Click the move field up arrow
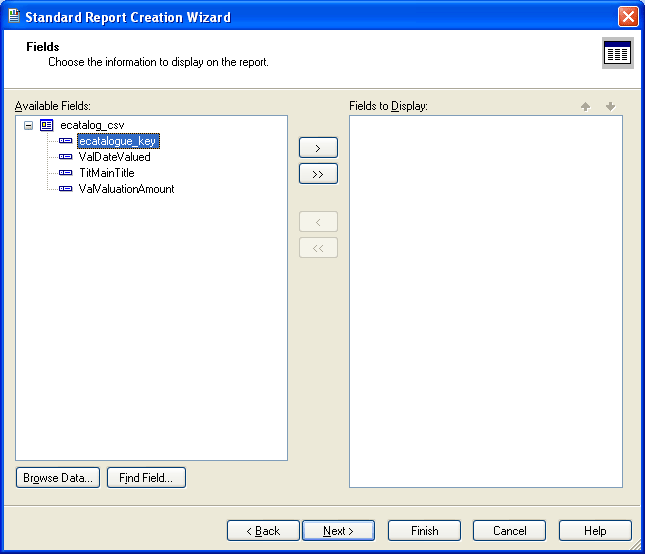 point(586,106)
